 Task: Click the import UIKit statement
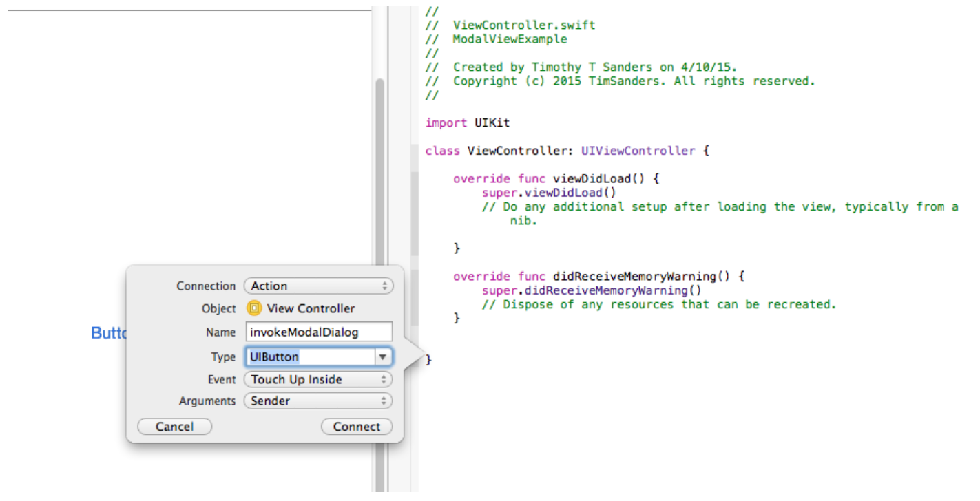[x=468, y=122]
